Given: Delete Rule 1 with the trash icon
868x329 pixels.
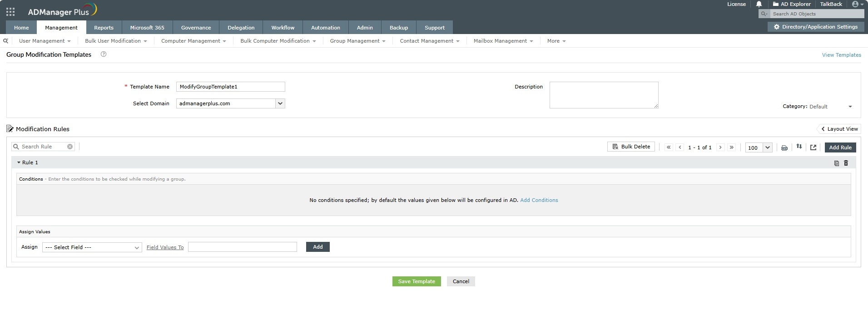Looking at the screenshot, I should point(846,163).
